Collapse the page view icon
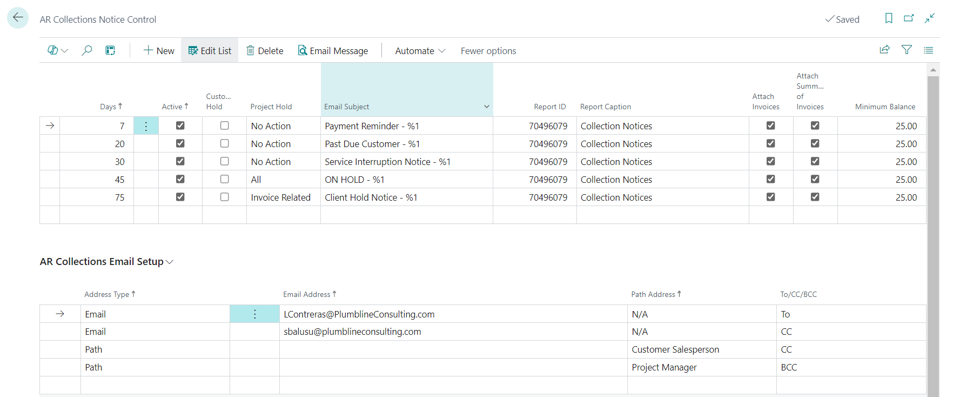 pyautogui.click(x=929, y=18)
